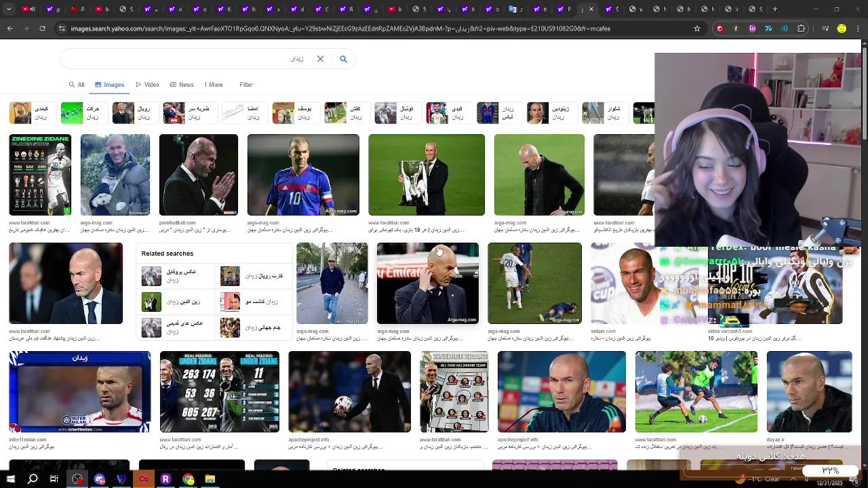Open the Zidane hand on head Emirates image
The image size is (868, 488).
(428, 283)
